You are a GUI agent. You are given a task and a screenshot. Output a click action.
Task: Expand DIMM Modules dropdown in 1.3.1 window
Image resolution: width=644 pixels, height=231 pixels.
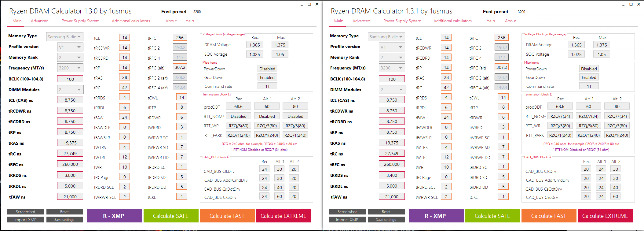[392, 90]
